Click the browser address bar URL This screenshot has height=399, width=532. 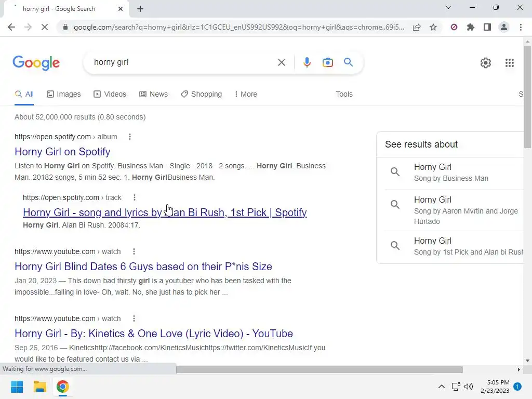239,27
